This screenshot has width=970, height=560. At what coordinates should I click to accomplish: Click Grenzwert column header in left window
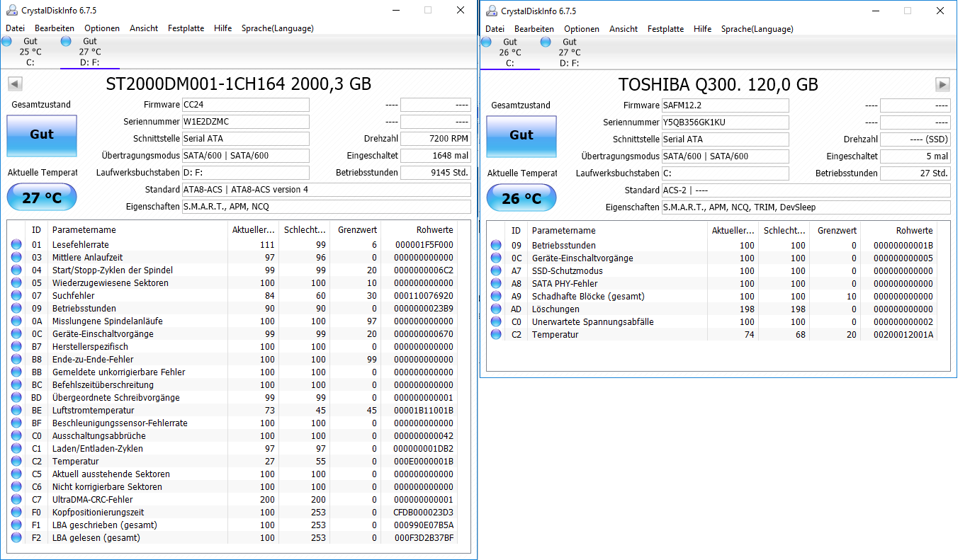click(x=356, y=230)
